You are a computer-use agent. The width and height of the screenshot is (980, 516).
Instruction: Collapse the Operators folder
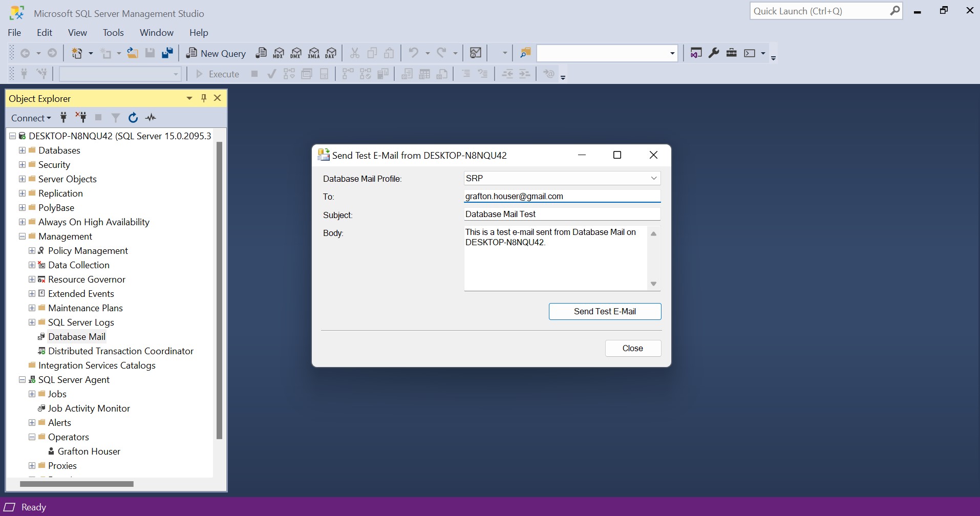coord(32,437)
